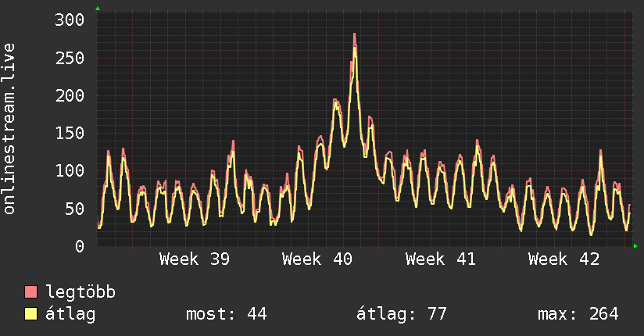Click the green arrow at the y-axis top
This screenshot has height=336, width=644.
(98, 9)
